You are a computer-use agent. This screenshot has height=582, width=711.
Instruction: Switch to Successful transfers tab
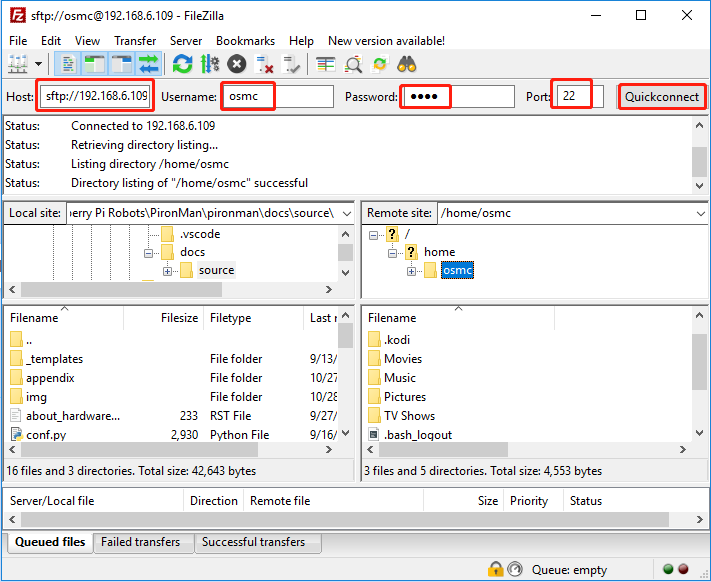click(258, 543)
